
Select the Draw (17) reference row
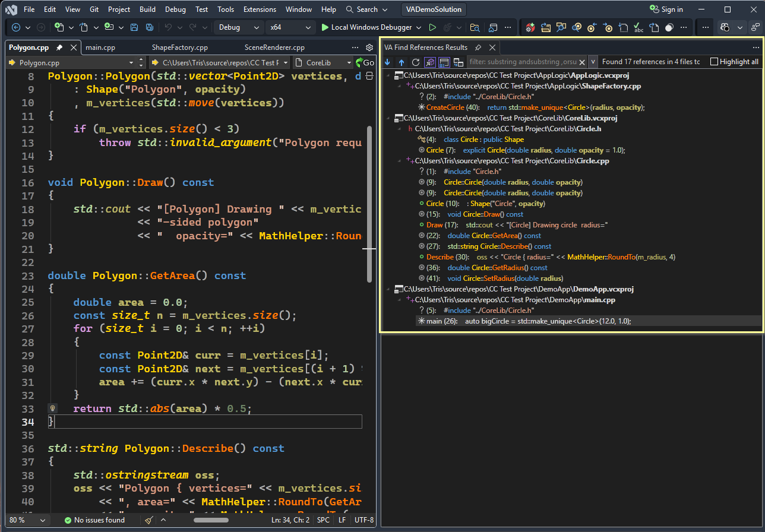click(x=513, y=225)
